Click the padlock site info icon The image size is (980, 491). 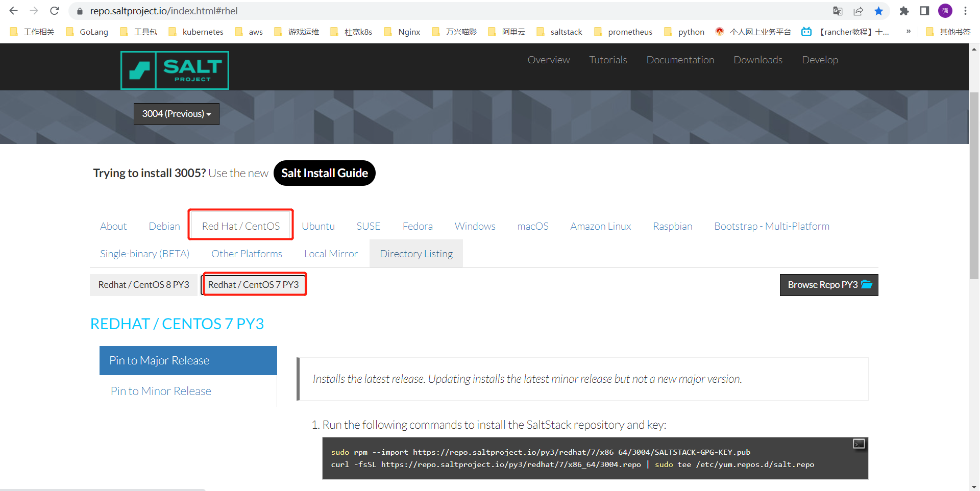(x=80, y=11)
